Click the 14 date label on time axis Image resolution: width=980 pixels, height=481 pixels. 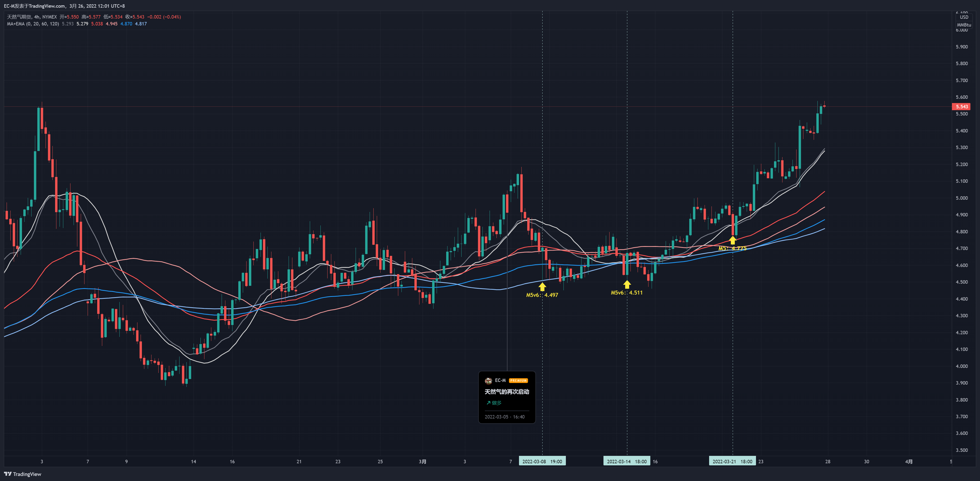[x=193, y=462]
